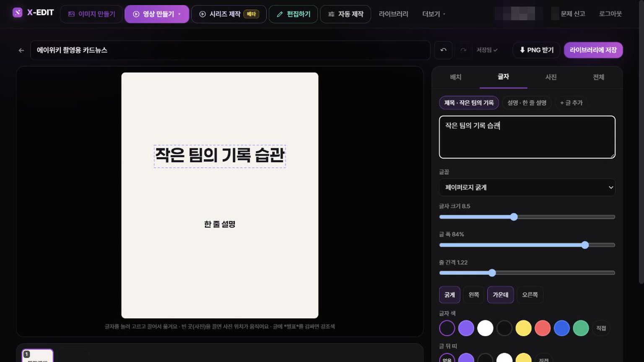Screen dimensions: 644x362
Task: Open custom text color with 글자 색 직접
Action: [601, 328]
